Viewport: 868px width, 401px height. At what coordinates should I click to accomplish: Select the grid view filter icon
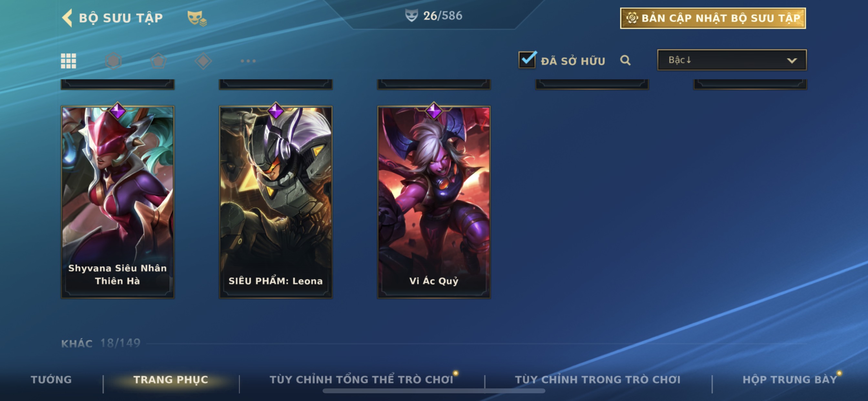(68, 61)
